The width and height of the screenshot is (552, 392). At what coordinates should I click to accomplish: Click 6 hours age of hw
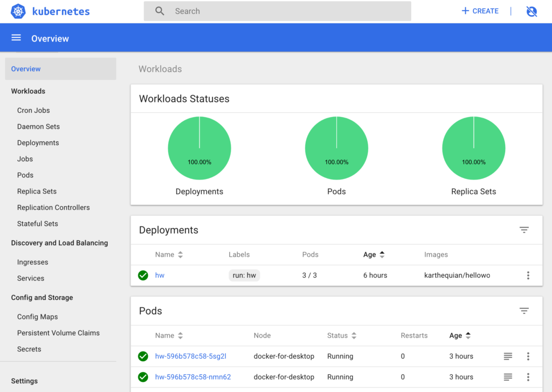[x=375, y=276]
